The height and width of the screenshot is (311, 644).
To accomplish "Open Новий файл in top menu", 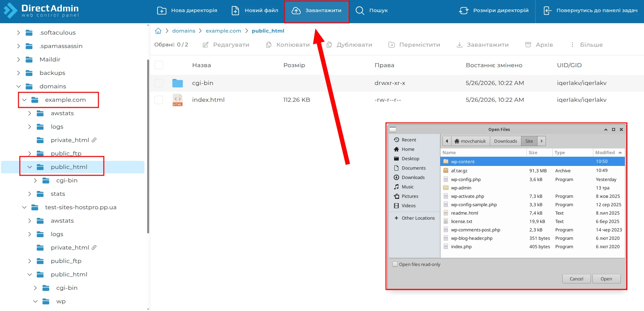I will 255,10.
